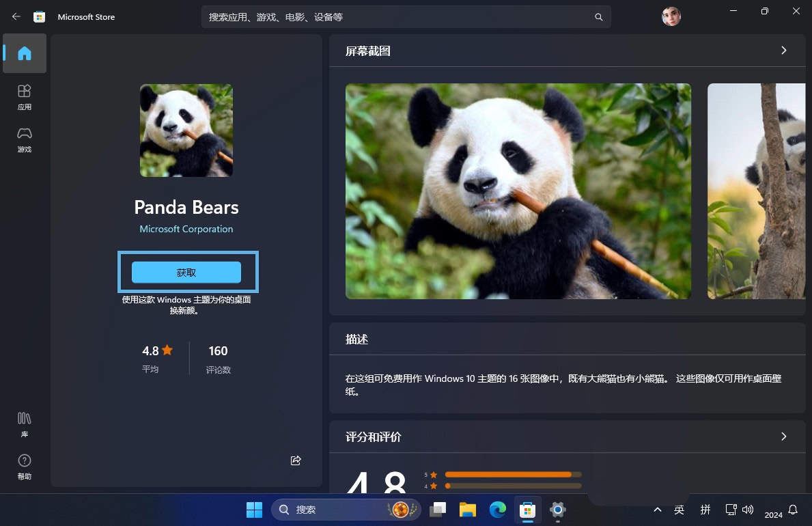The width and height of the screenshot is (812, 526).
Task: Open the 帮助 help section
Action: [x=25, y=467]
